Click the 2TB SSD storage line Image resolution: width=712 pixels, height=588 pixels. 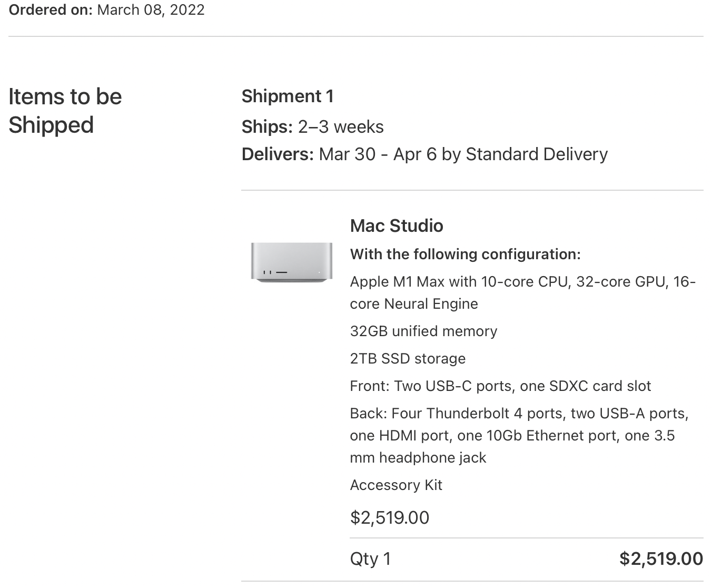coord(408,358)
